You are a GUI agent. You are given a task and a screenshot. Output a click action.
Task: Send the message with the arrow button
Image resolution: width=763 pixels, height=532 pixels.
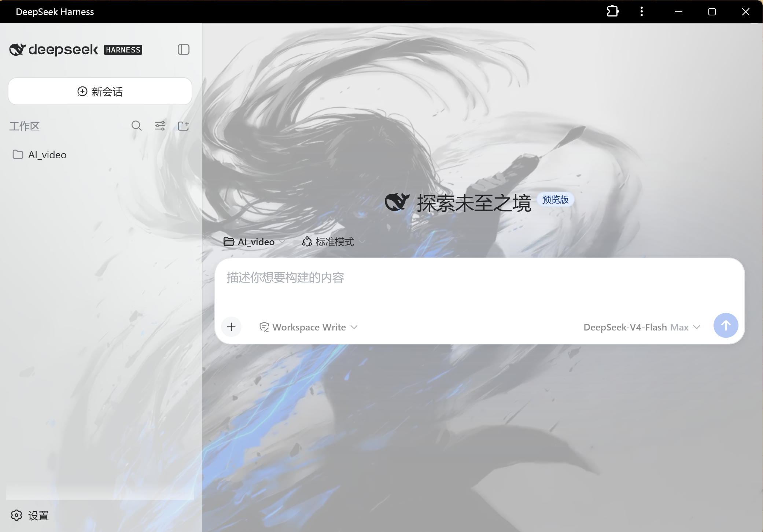coord(726,325)
